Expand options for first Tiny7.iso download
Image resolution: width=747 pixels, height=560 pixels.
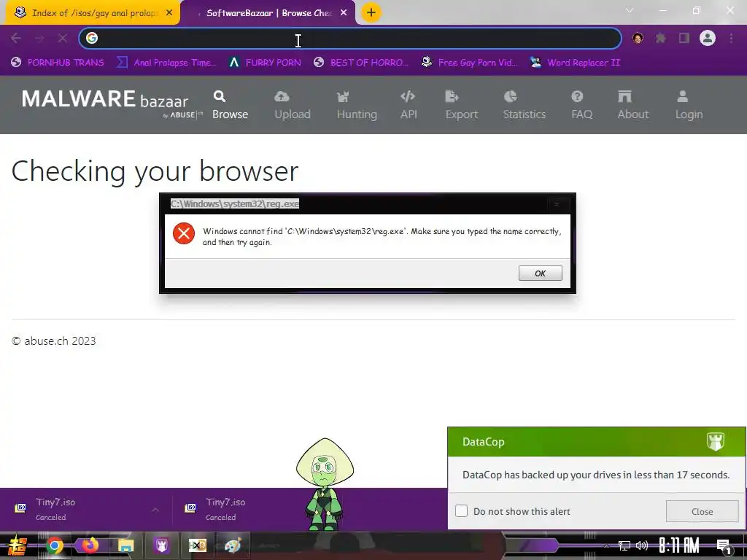[155, 510]
